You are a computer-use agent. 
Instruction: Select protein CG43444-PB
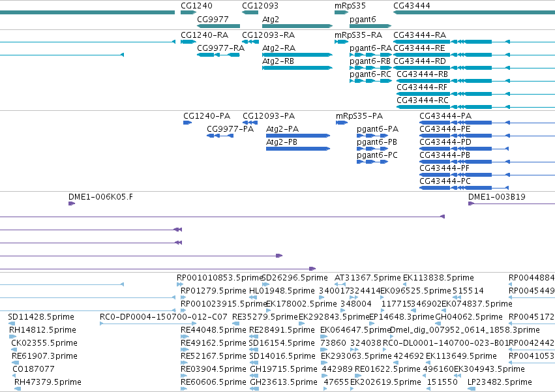pos(445,155)
